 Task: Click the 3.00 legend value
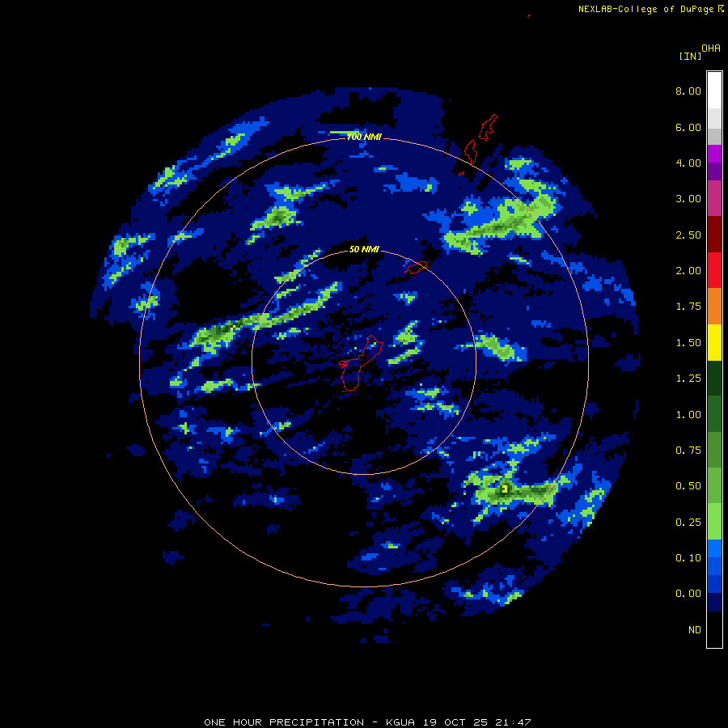[688, 199]
